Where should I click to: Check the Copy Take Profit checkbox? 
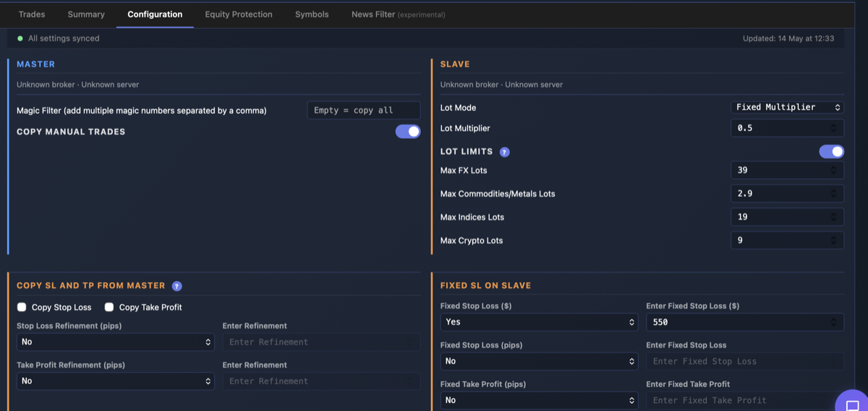(x=109, y=307)
